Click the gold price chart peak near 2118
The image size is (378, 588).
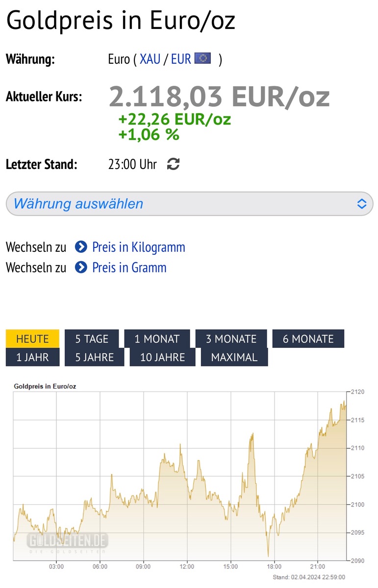click(344, 402)
